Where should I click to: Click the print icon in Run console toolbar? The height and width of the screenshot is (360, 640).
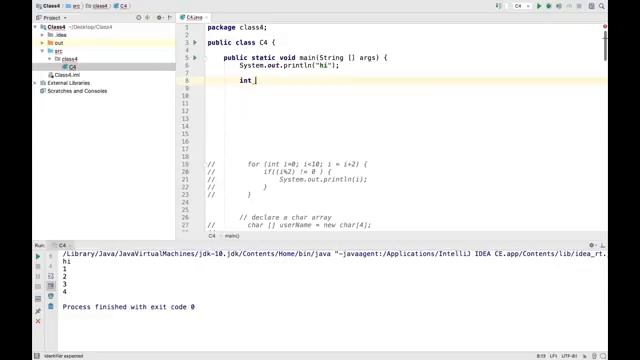point(51,296)
